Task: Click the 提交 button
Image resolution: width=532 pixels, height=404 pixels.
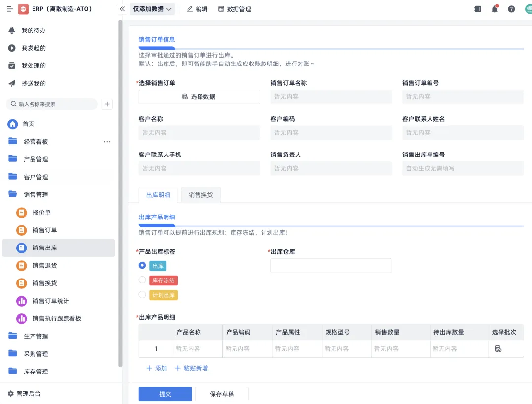Action: (165, 394)
